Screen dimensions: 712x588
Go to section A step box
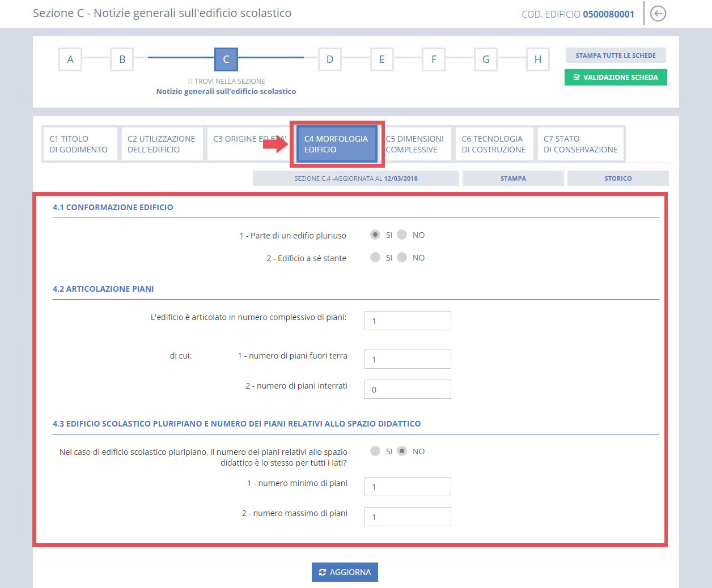coord(70,59)
